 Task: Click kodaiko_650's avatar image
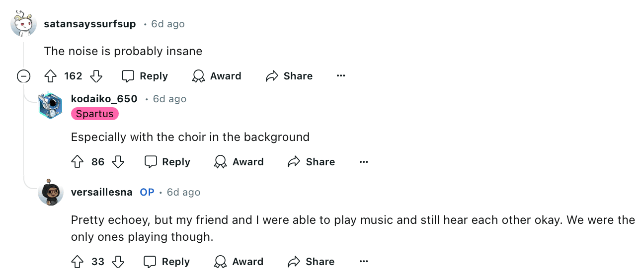(x=51, y=105)
